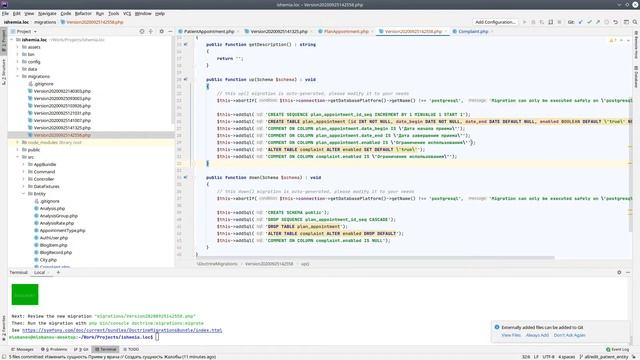The image size is (640, 360).
Task: Toggle the Favorites tool window side tab
Action: click(x=4, y=329)
